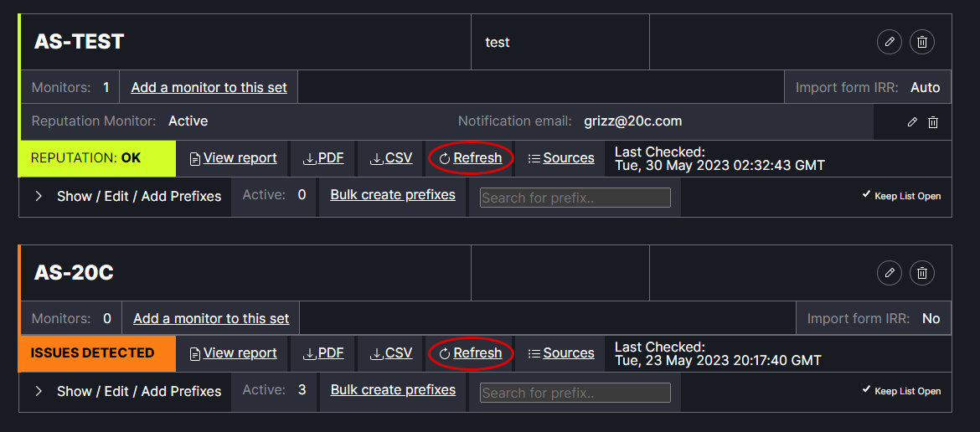Expand Show / Edit / Add Prefixes in AS-20C
The height and width of the screenshot is (432, 980).
128,391
